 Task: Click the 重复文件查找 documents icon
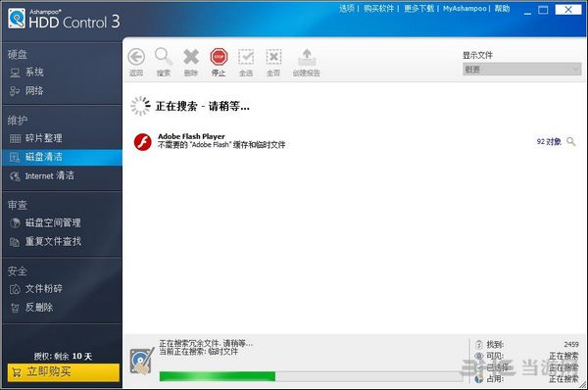[15, 242]
